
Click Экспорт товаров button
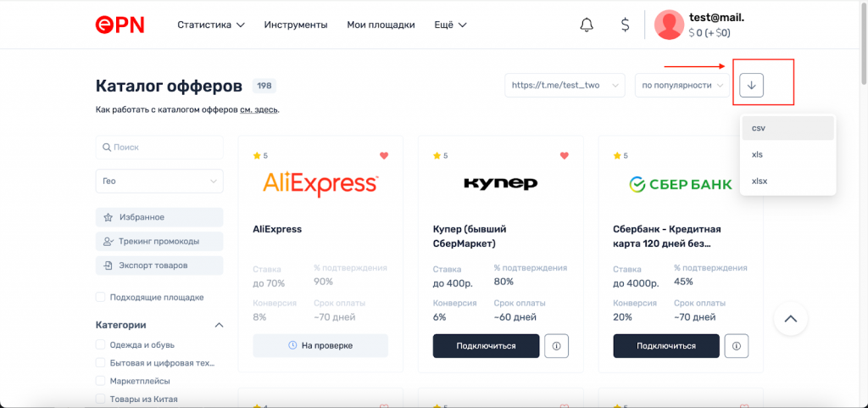(x=159, y=265)
